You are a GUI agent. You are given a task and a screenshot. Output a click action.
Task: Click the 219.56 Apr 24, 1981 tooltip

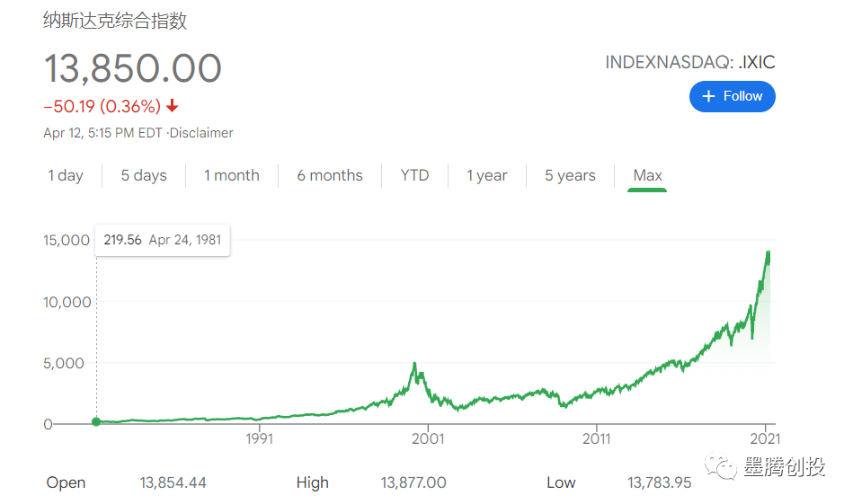(x=163, y=240)
